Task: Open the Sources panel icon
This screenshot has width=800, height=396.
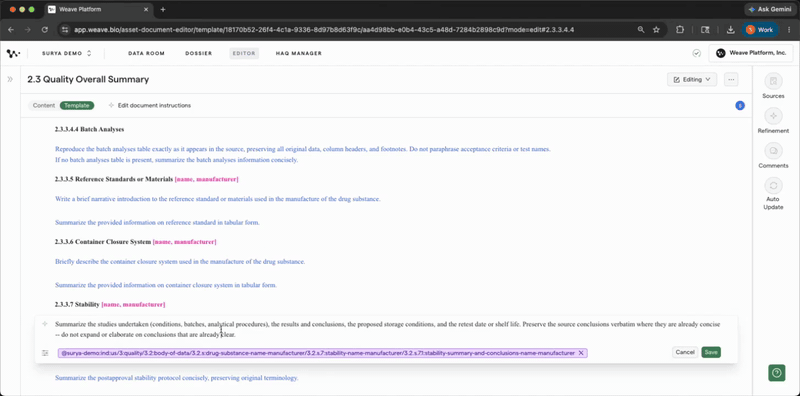Action: tap(773, 81)
